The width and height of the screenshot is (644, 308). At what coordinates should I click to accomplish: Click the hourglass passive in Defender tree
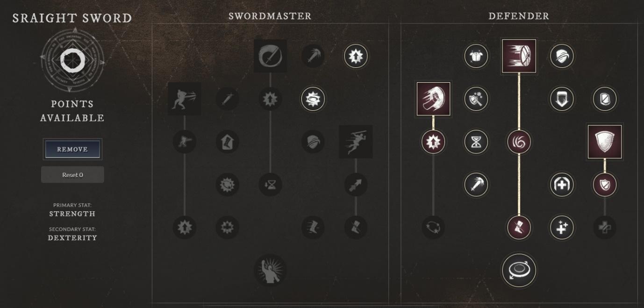476,142
